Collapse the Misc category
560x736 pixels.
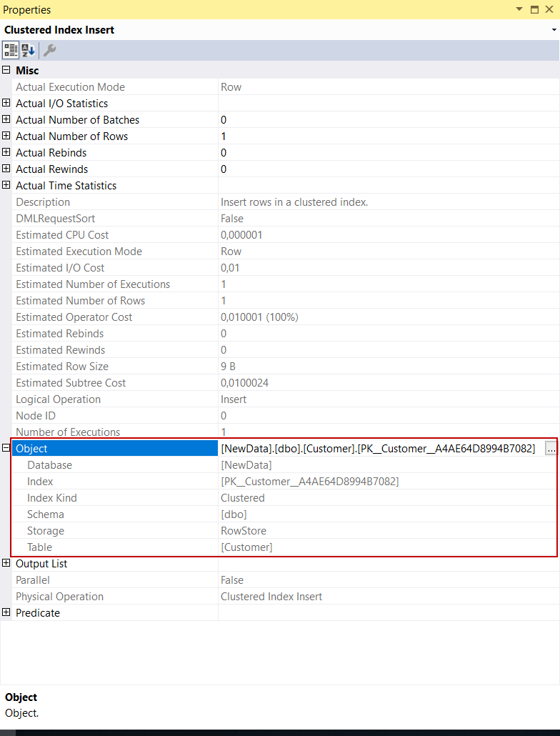(x=6, y=70)
